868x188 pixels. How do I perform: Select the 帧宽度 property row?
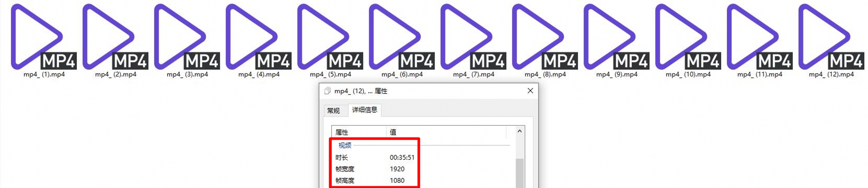420,169
